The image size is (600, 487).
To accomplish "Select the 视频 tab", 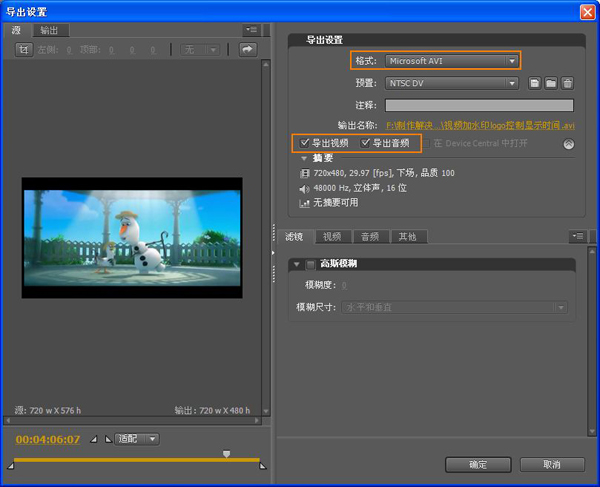I will coord(332,237).
